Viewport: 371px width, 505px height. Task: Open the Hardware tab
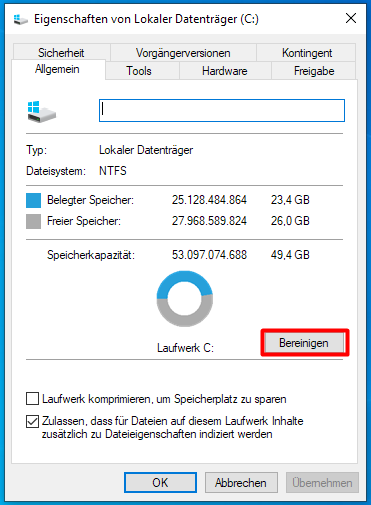pyautogui.click(x=225, y=71)
